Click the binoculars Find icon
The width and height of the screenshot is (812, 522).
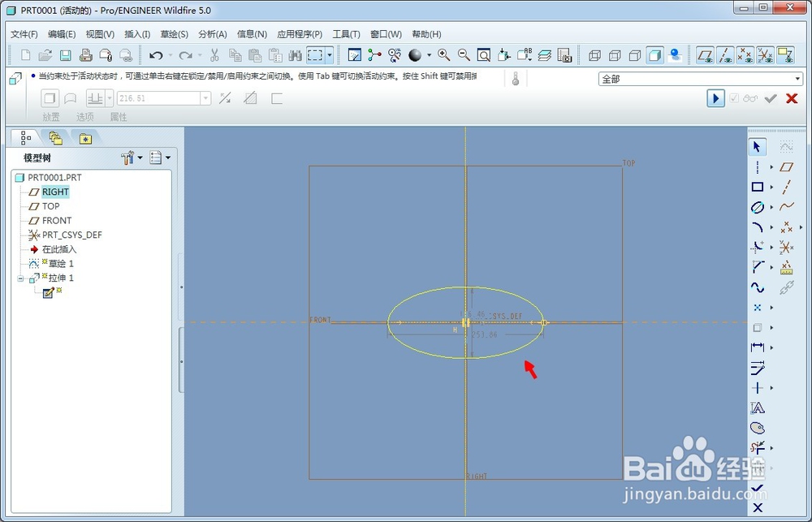296,55
